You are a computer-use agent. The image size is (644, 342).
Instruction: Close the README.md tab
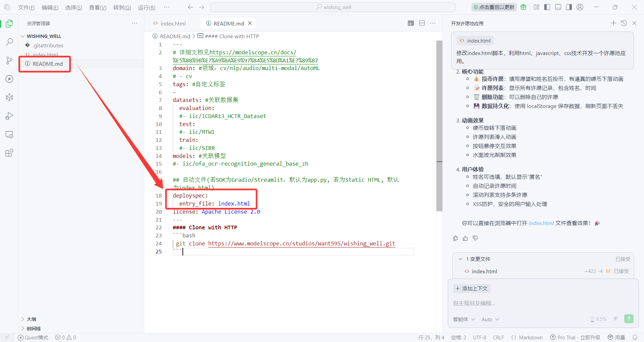(x=250, y=23)
